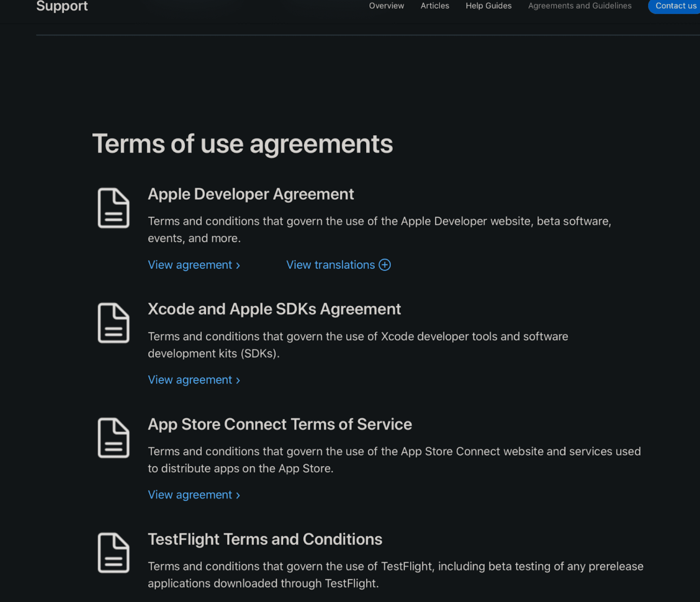Open View agreement under Xcode and Apple SDKs Agreement
This screenshot has height=602, width=700.
tap(194, 380)
